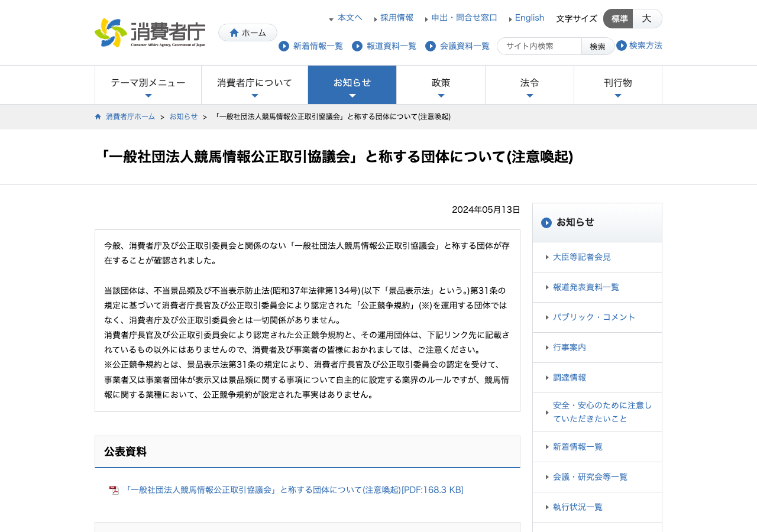
Task: Open 会議資料一覧 link in header
Action: pos(465,46)
